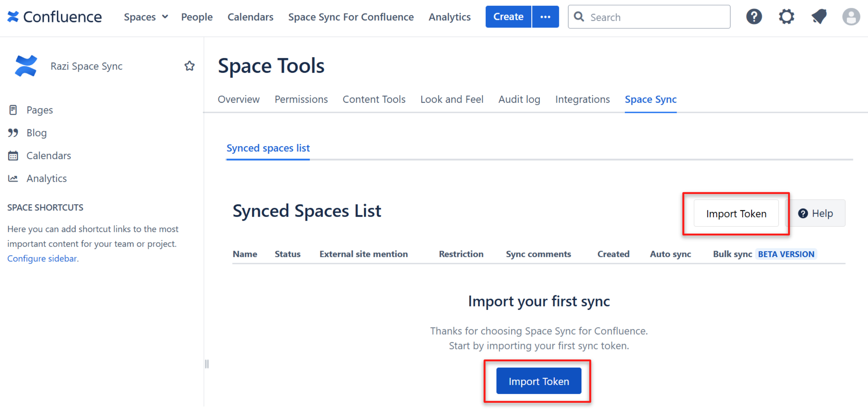Viewport: 868px width, 415px height.
Task: Open Blog in the sidebar
Action: [36, 133]
